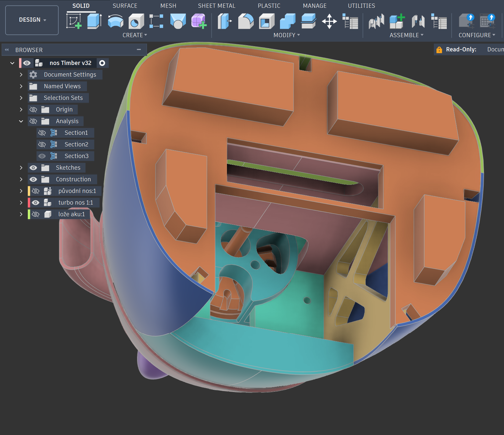Image resolution: width=504 pixels, height=435 pixels.
Task: Switch to the SURFACE tab
Action: pyautogui.click(x=125, y=6)
